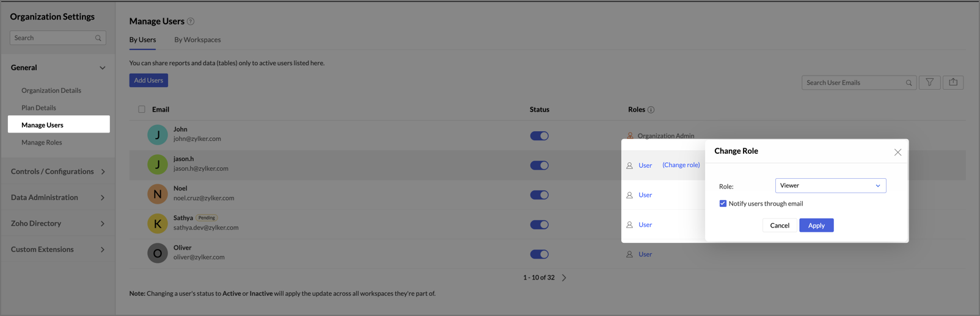Screen dimensions: 980x316
Task: Click the Roles info icon
Action: pos(651,110)
